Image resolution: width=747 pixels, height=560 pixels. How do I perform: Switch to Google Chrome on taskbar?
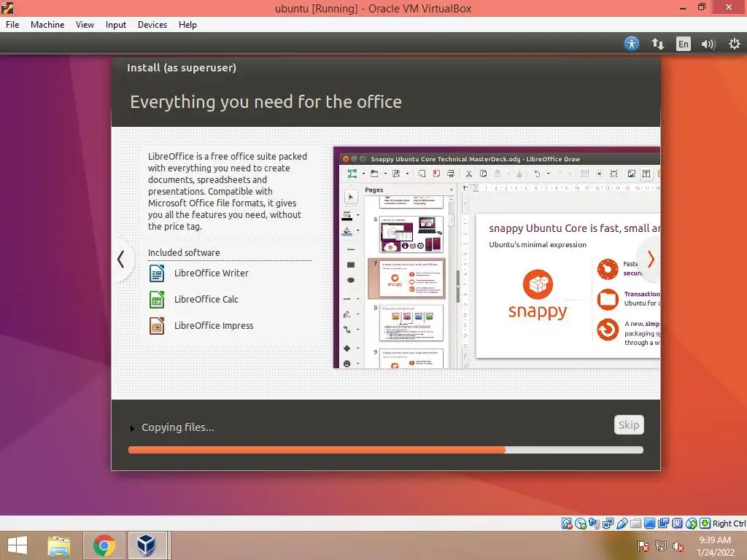[104, 545]
